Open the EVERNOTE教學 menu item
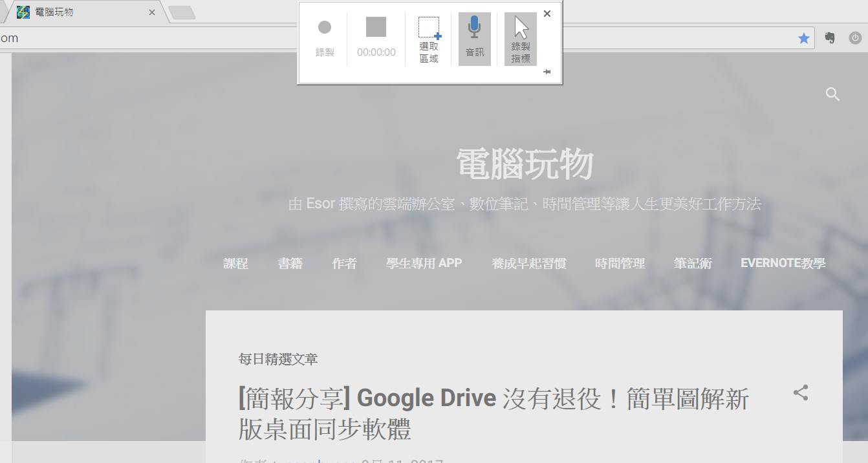Image resolution: width=868 pixels, height=463 pixels. click(x=783, y=263)
